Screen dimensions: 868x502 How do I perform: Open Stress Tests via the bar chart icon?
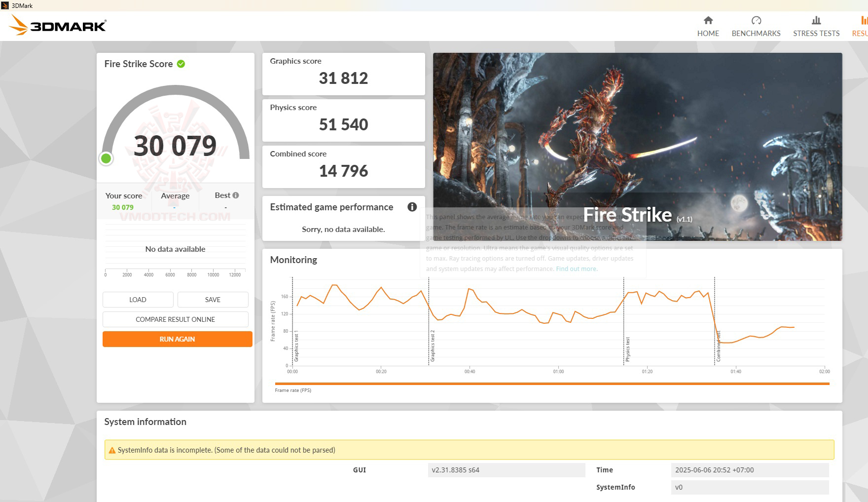click(816, 21)
